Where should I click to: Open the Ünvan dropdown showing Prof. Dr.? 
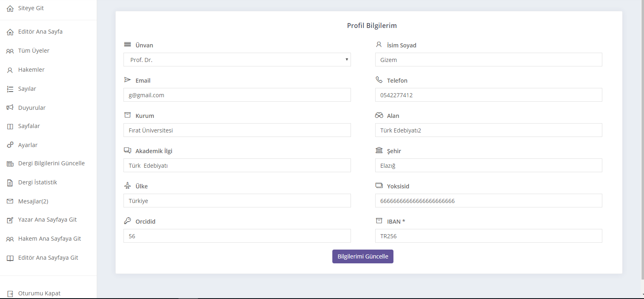(x=237, y=60)
